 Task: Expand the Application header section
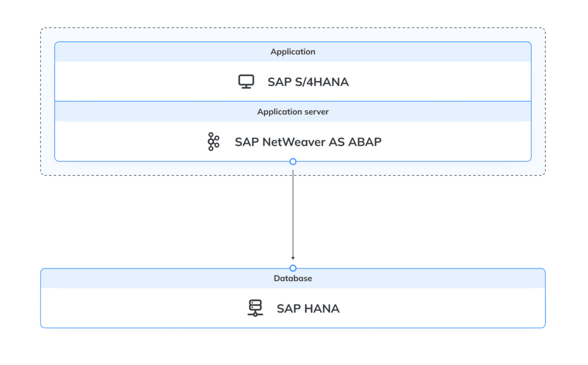293,51
